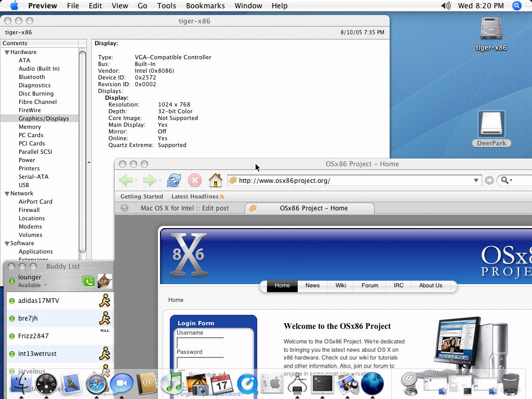Open the search engine dropdown magnifier
The width and height of the screenshot is (532, 399).
coord(506,180)
